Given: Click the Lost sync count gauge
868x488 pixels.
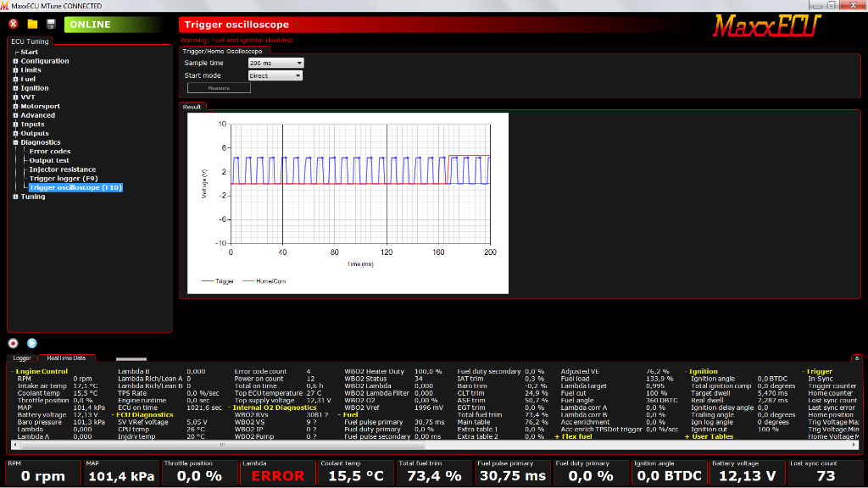Looking at the screenshot, I should click(x=826, y=473).
